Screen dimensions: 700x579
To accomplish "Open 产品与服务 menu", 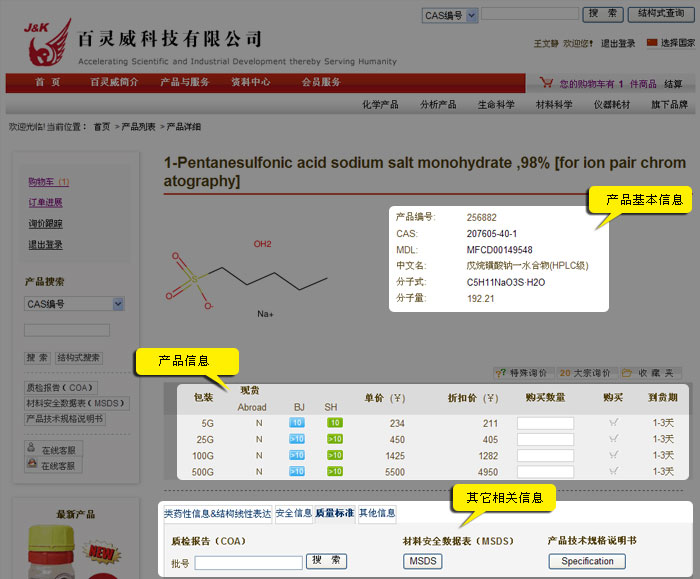I will click(184, 82).
